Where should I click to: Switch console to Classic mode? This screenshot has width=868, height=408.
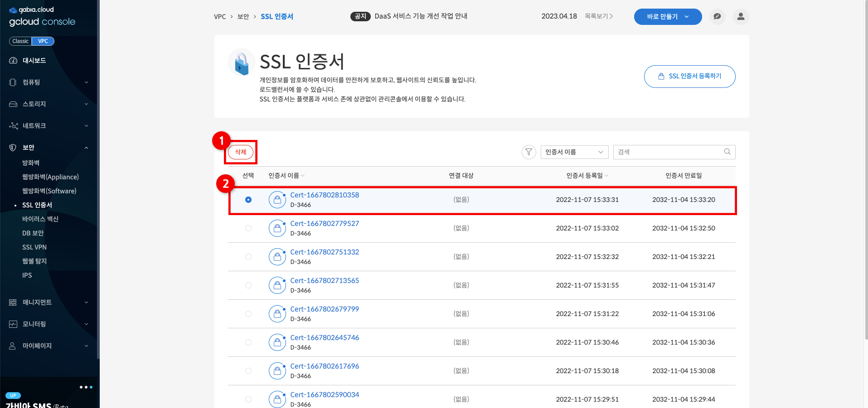click(20, 41)
